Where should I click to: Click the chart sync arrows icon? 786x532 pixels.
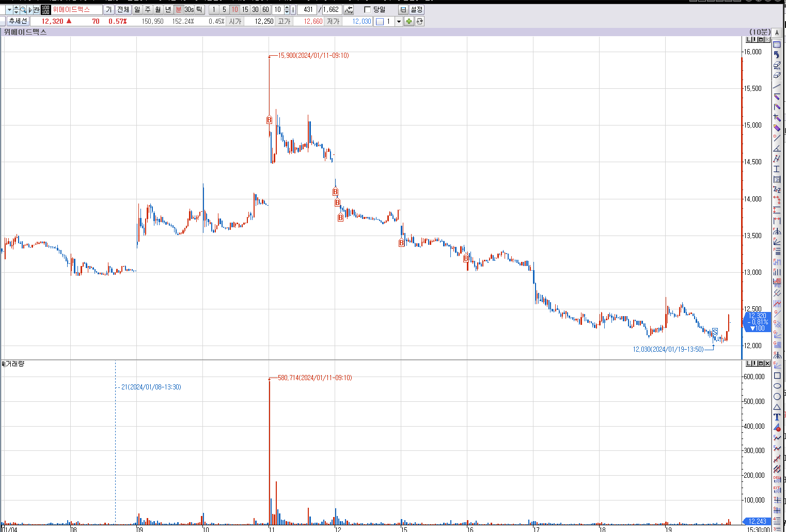click(349, 10)
